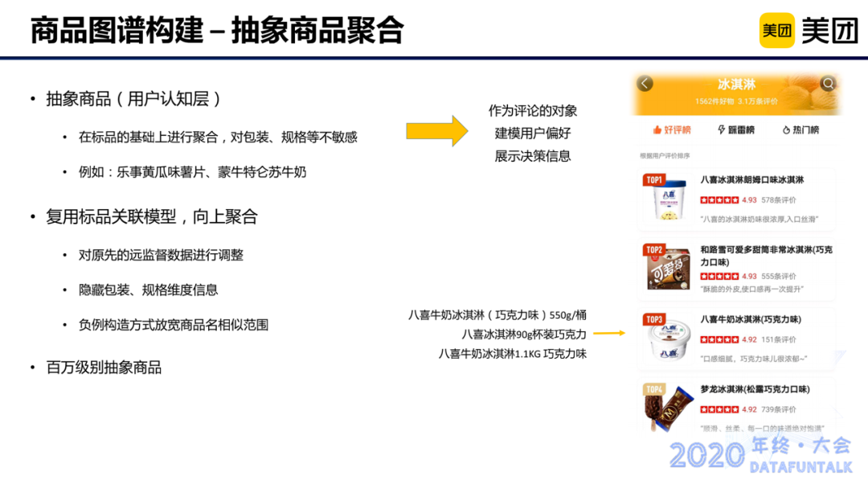Viewport: 868px width, 489px height.
Task: Open the TOP3 八喜牛奶冰淇淋 product image
Action: 669,339
